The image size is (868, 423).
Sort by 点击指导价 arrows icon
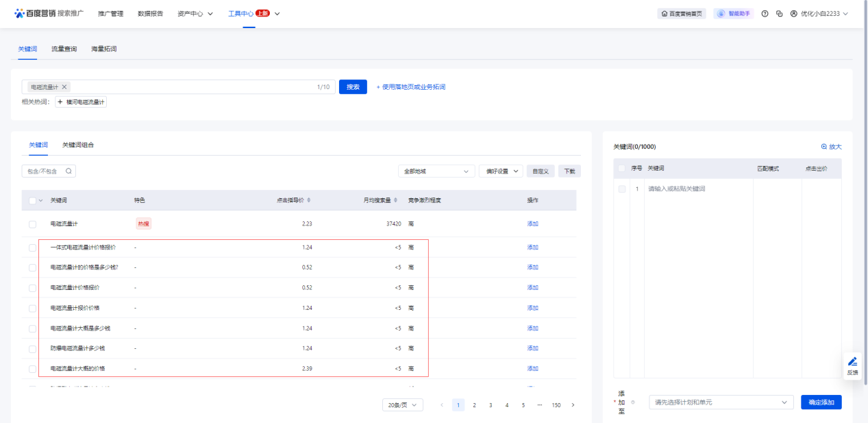click(x=309, y=200)
